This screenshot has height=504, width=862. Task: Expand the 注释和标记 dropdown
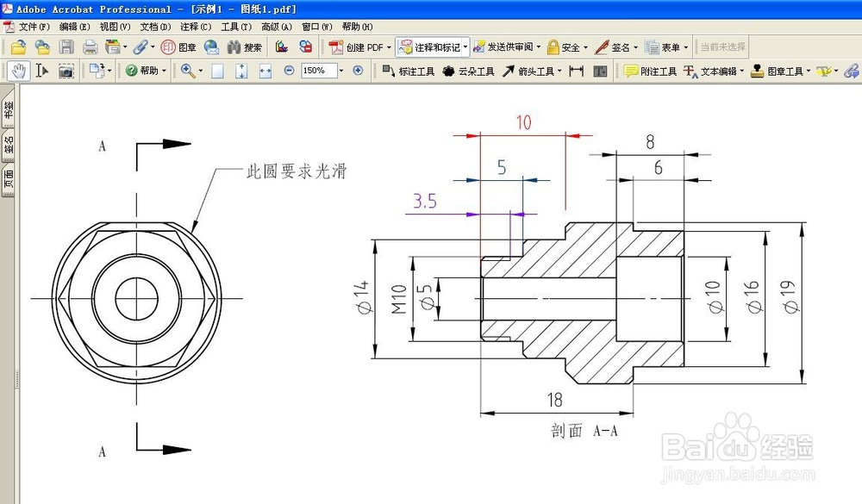click(x=465, y=48)
